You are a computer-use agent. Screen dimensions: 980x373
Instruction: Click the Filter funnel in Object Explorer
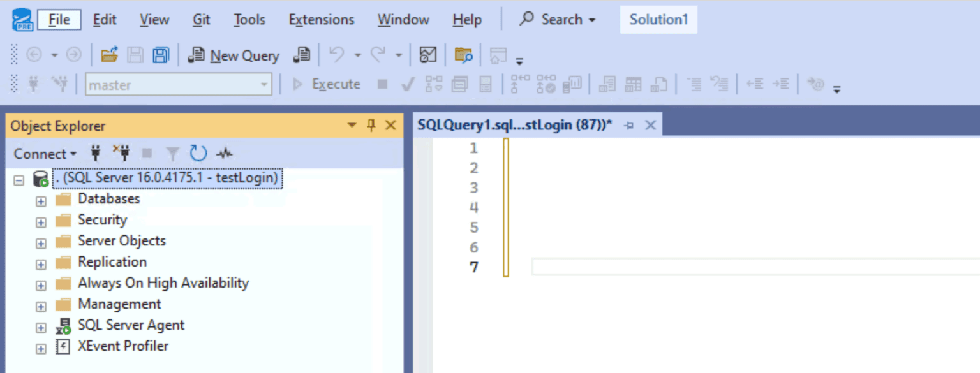172,154
